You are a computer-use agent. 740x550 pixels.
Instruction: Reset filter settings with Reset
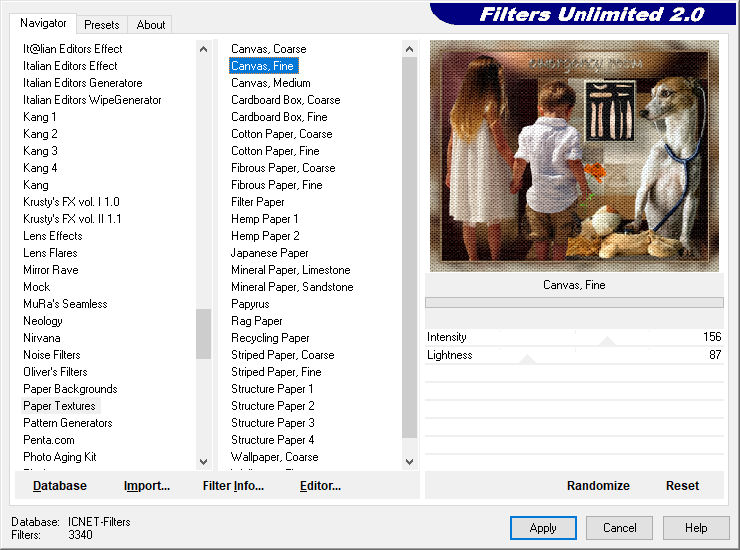(682, 486)
